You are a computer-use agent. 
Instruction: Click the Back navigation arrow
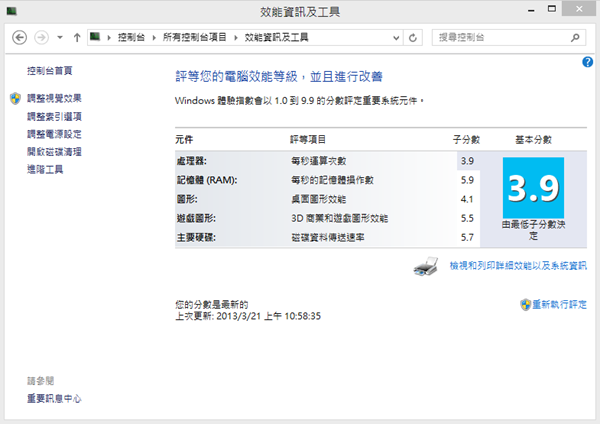(19, 37)
